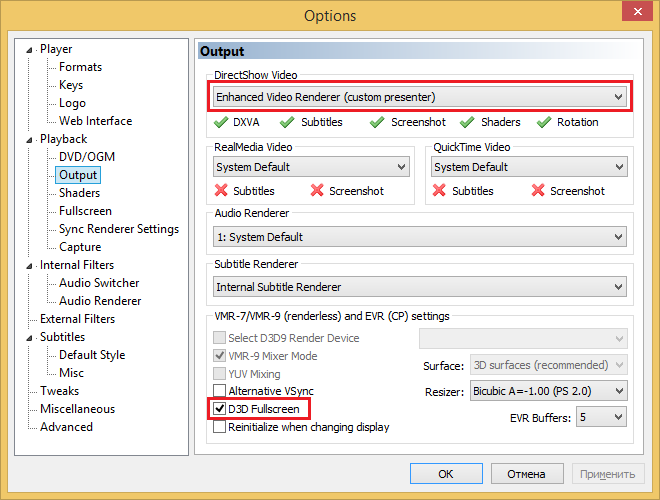Check Reinitialize when changing display
Viewport: 660px width, 500px height.
(220, 427)
